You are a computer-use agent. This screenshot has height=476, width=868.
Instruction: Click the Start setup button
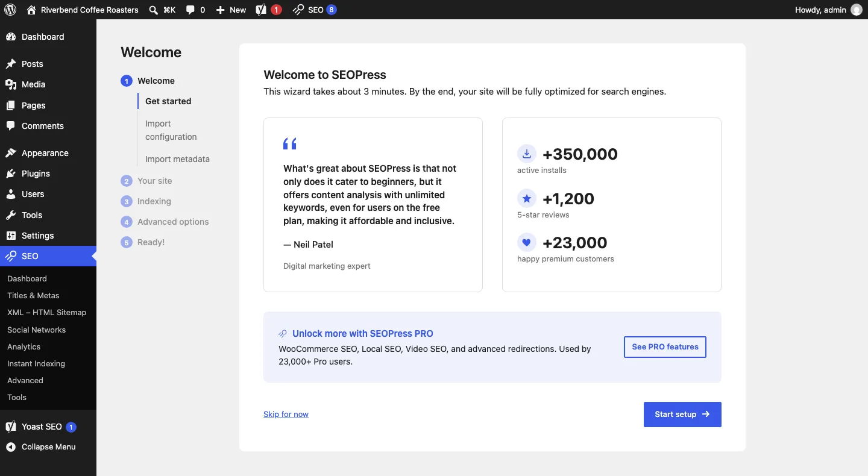682,415
